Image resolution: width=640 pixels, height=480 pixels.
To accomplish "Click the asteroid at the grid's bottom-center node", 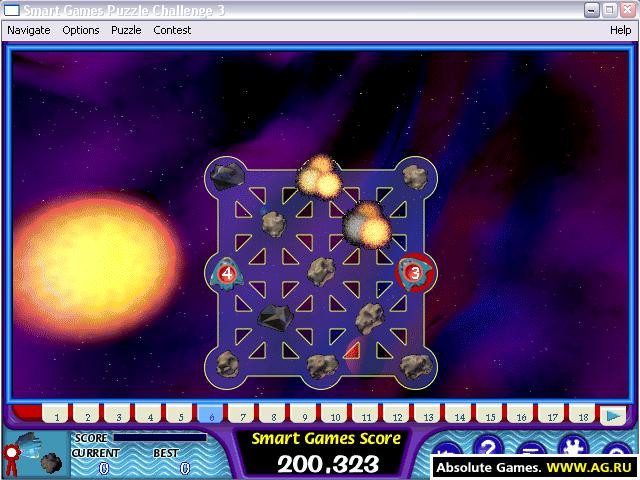I will [x=322, y=366].
